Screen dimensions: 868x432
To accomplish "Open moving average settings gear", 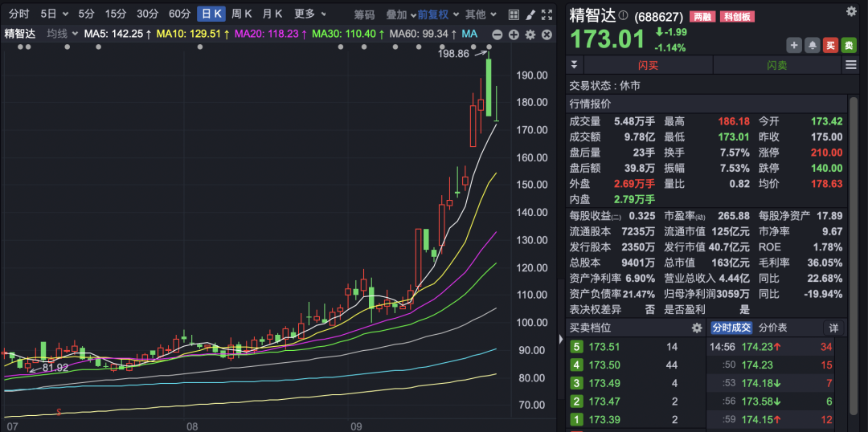I will point(530,35).
